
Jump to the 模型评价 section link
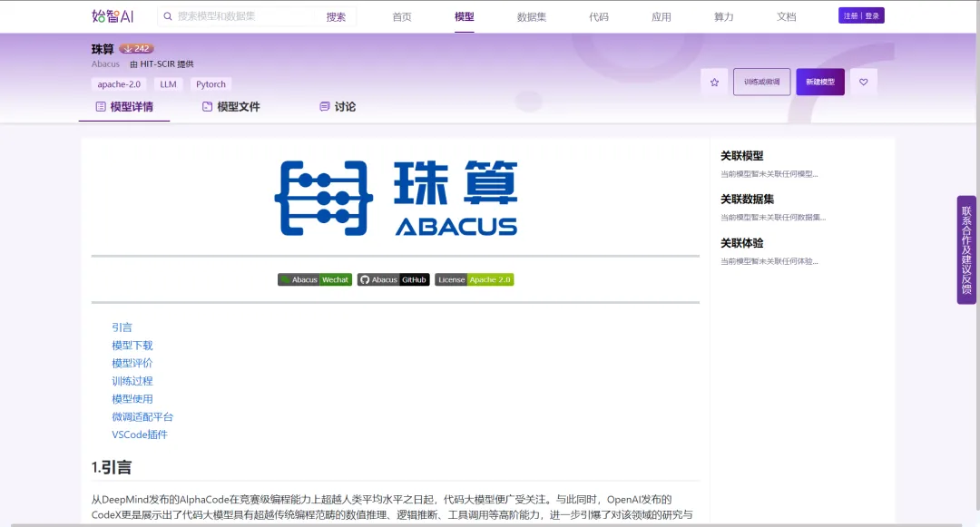[x=132, y=363]
